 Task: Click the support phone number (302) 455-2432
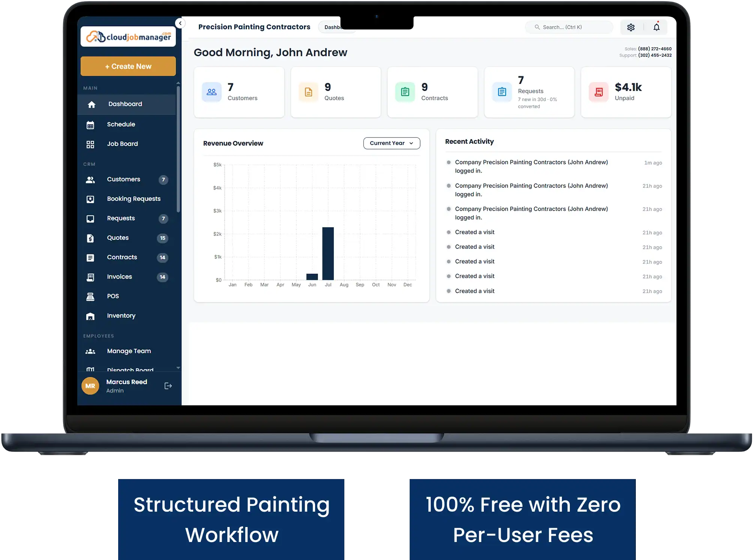(655, 55)
